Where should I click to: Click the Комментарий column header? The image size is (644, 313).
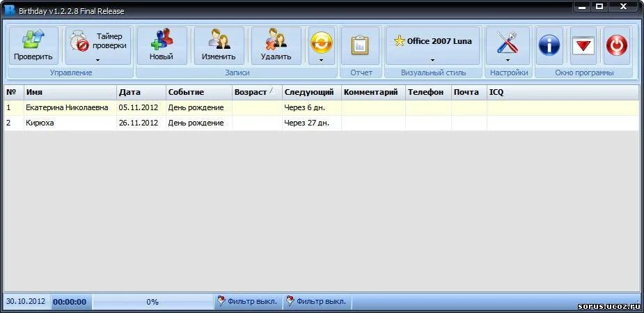click(373, 92)
